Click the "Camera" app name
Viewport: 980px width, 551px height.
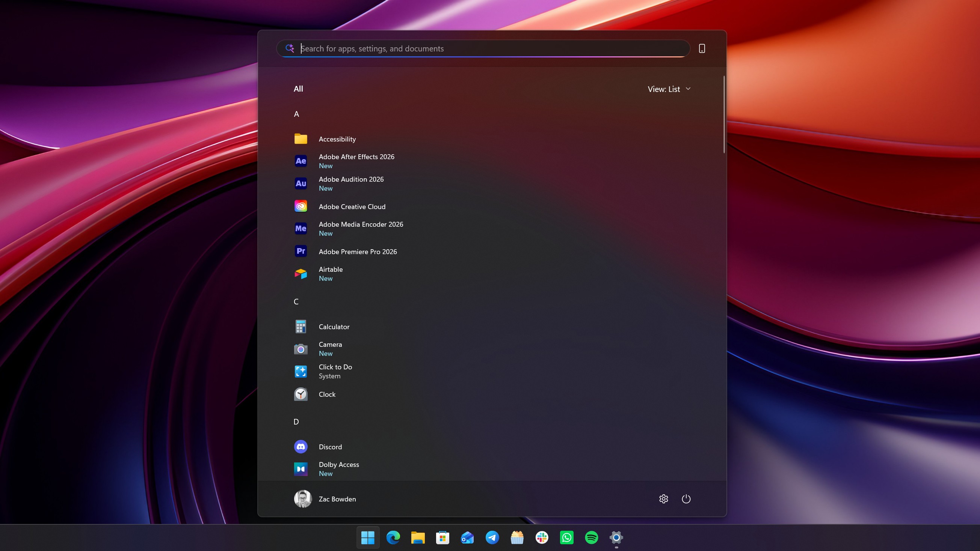(x=330, y=345)
